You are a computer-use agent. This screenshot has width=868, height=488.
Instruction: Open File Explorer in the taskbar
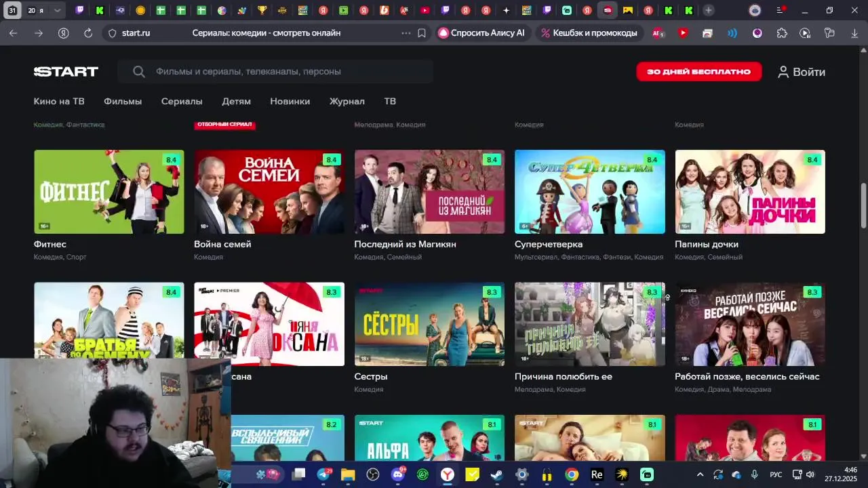coord(348,474)
